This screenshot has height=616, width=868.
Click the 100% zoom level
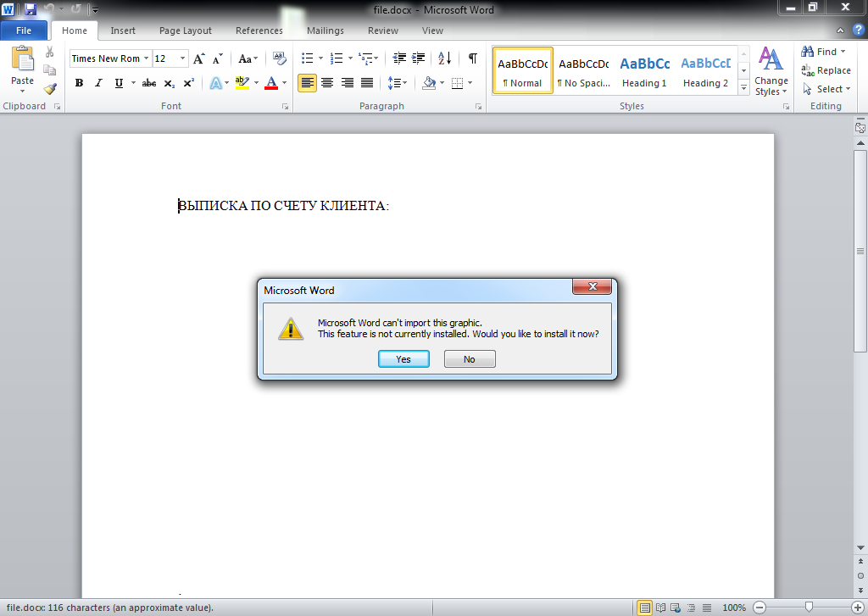[x=734, y=608]
